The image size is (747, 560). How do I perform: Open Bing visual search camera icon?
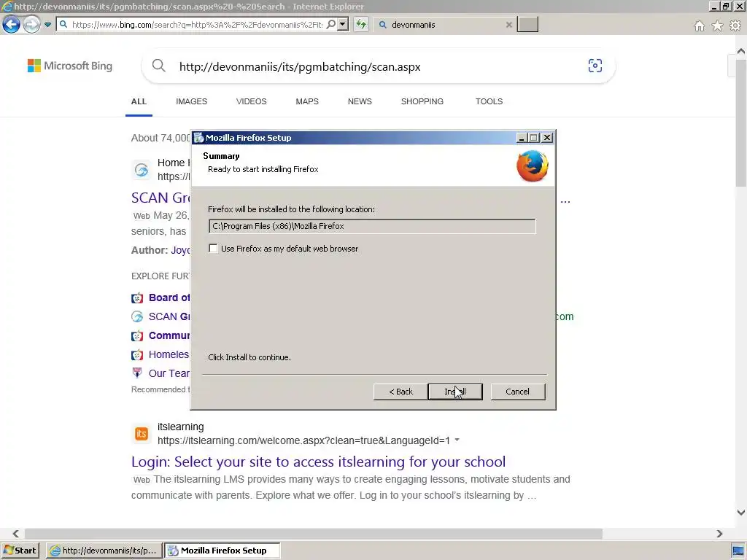pos(595,66)
